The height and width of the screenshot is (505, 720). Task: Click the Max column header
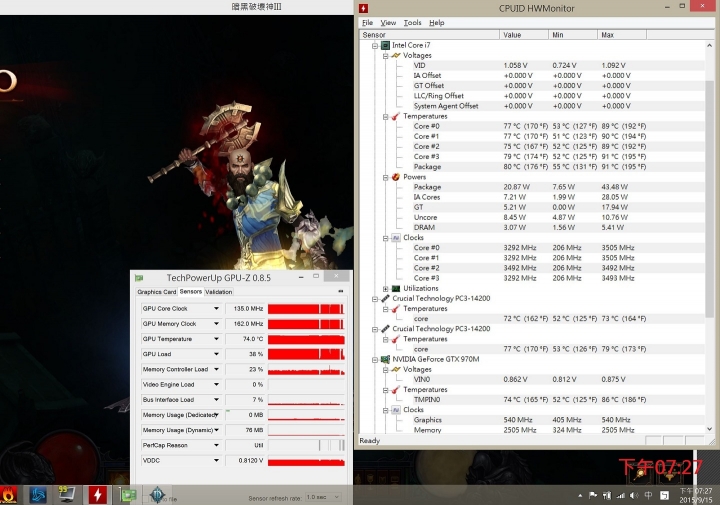(622, 35)
